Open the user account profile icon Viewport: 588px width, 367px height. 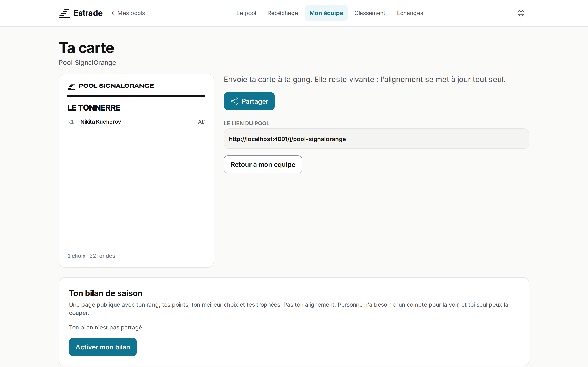(x=521, y=13)
